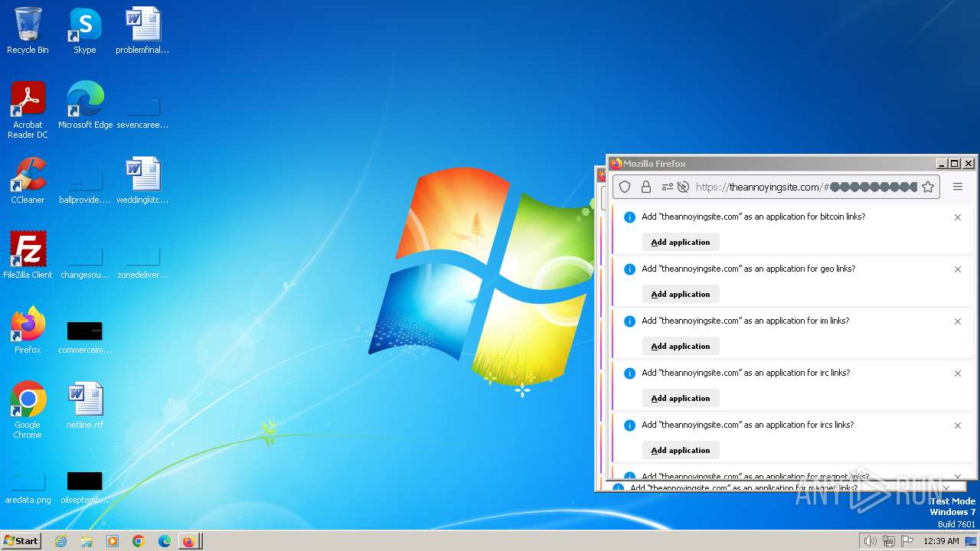Image resolution: width=980 pixels, height=551 pixels.
Task: Click the theannoyingsite.com address bar URL
Action: (x=805, y=187)
